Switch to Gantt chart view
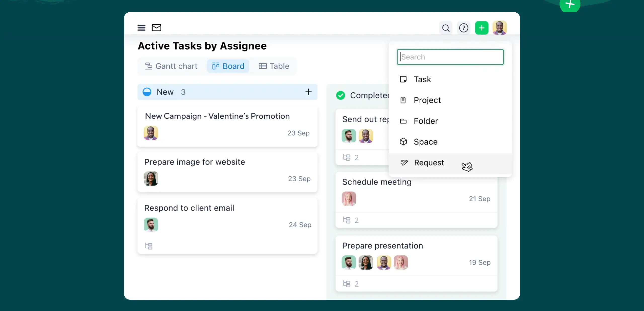The image size is (644, 311). [x=171, y=66]
